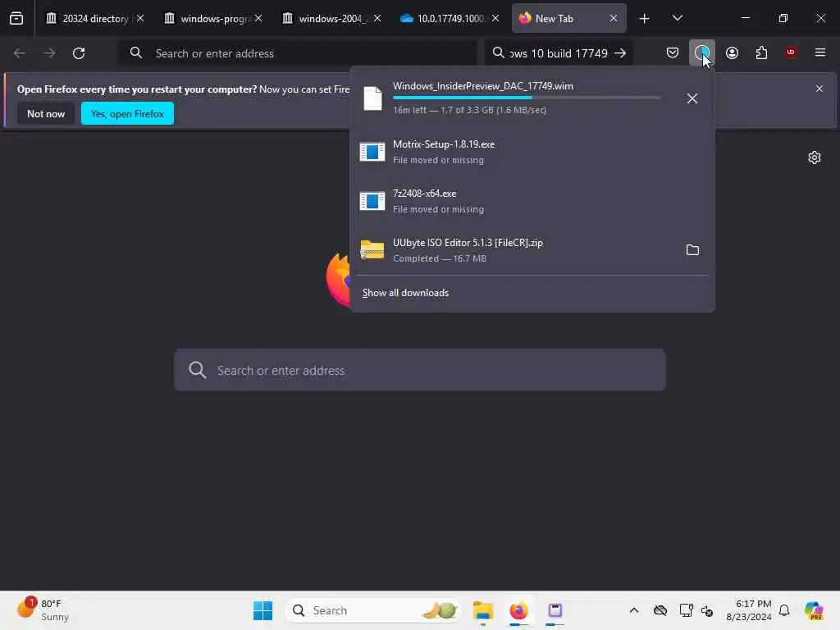Submit the search with arrow button
This screenshot has width=840, height=630.
(x=620, y=53)
